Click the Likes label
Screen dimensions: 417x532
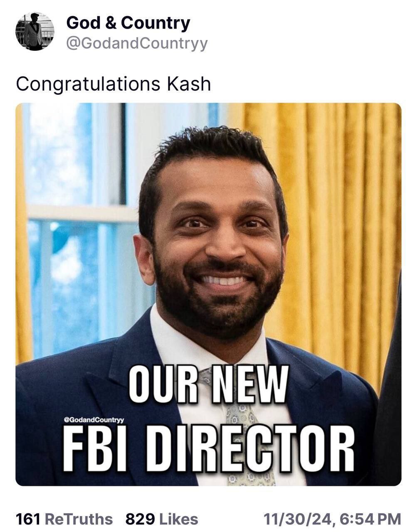point(179,519)
